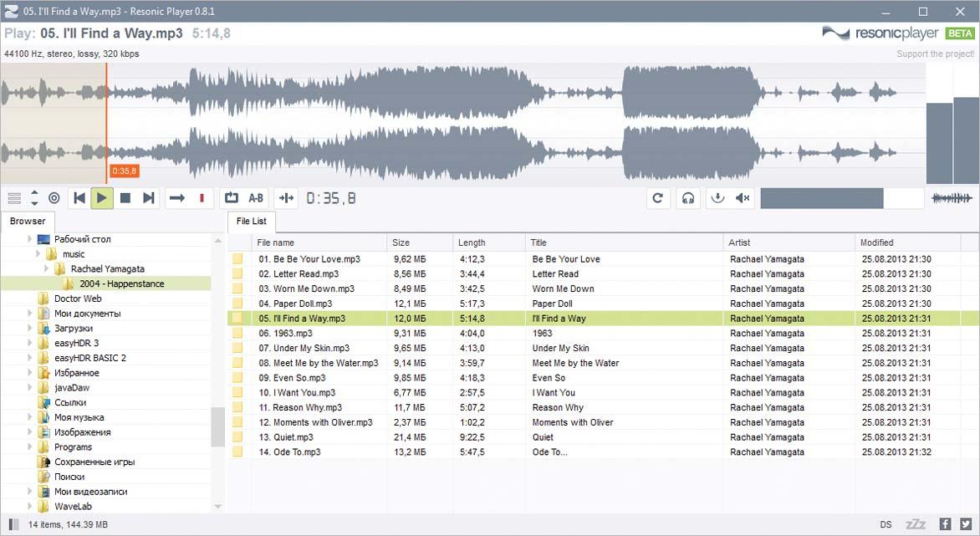Image resolution: width=980 pixels, height=536 pixels.
Task: Adjust the volume slider bar
Action: [x=841, y=198]
